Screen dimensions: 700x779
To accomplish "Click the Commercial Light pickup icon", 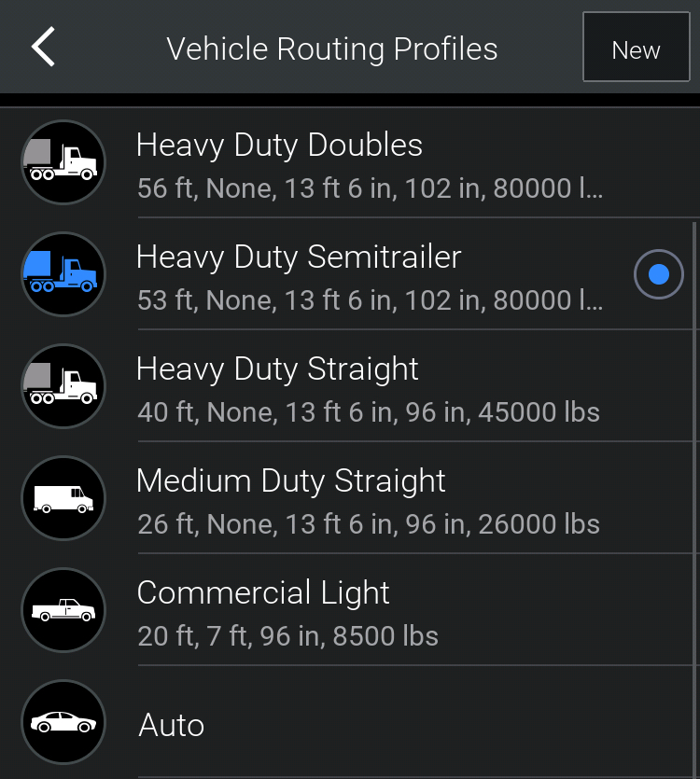I will tap(63, 610).
